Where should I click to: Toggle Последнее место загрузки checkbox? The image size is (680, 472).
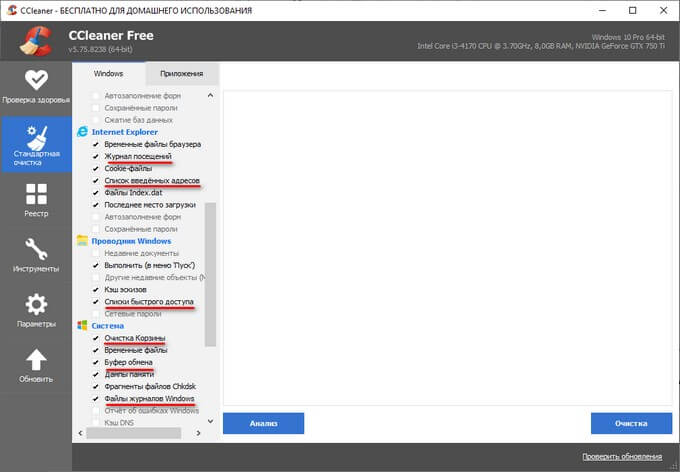96,205
